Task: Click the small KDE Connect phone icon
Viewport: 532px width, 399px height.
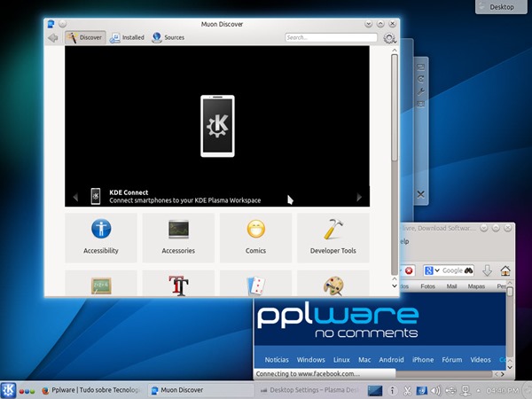Action: pos(96,197)
